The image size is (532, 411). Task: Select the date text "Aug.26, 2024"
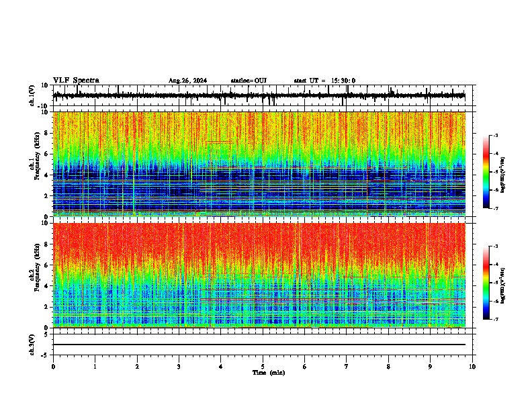coord(187,81)
